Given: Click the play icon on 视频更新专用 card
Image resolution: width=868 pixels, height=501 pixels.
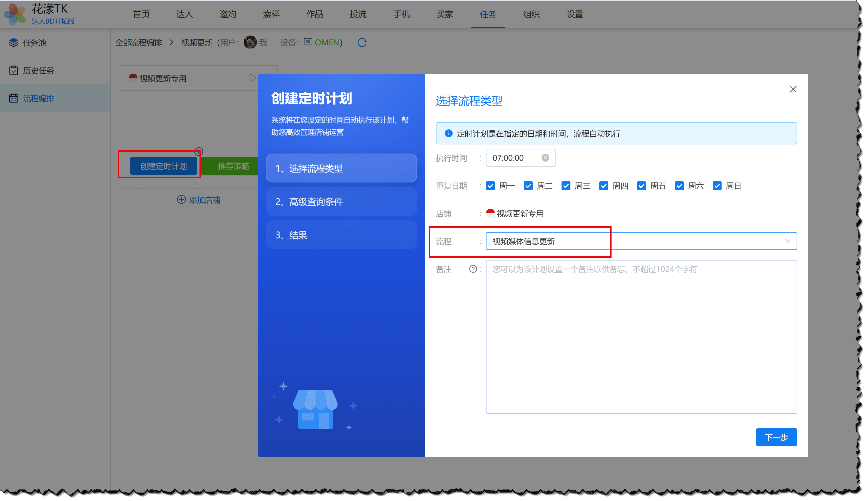Looking at the screenshot, I should pos(252,78).
